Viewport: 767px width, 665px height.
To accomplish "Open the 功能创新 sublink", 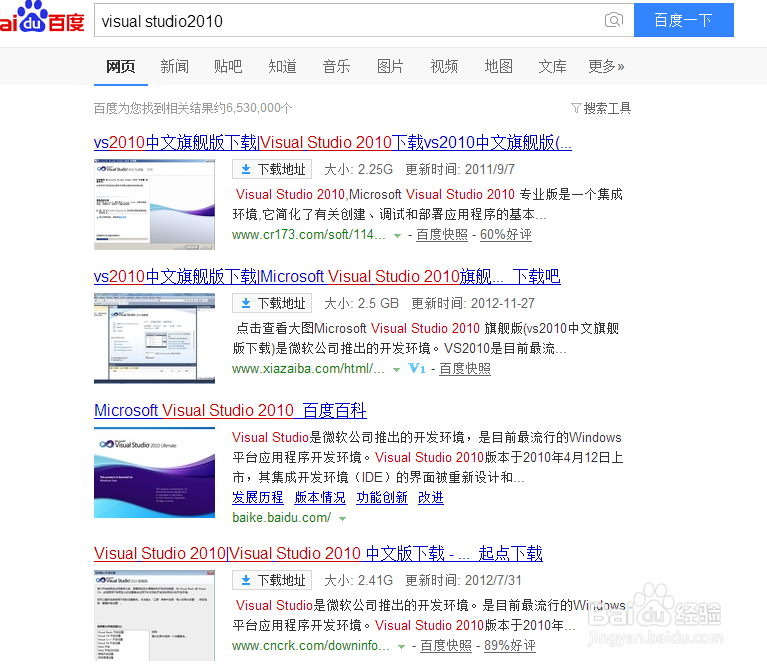I will (x=382, y=498).
